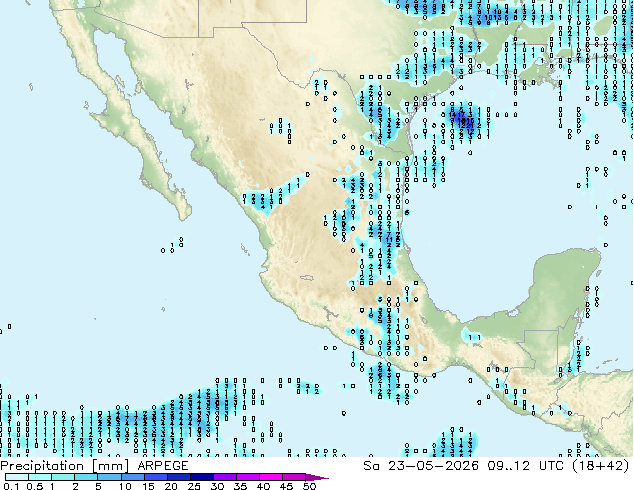Click the 0.5–1 mm legend color swatch
Screen dimensions: 634x490
click(x=40, y=477)
